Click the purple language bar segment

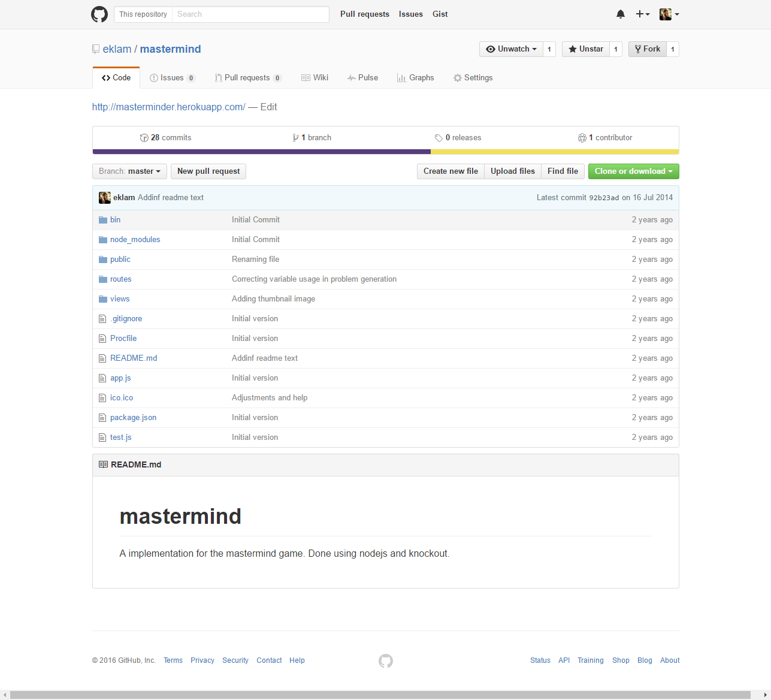[262, 152]
